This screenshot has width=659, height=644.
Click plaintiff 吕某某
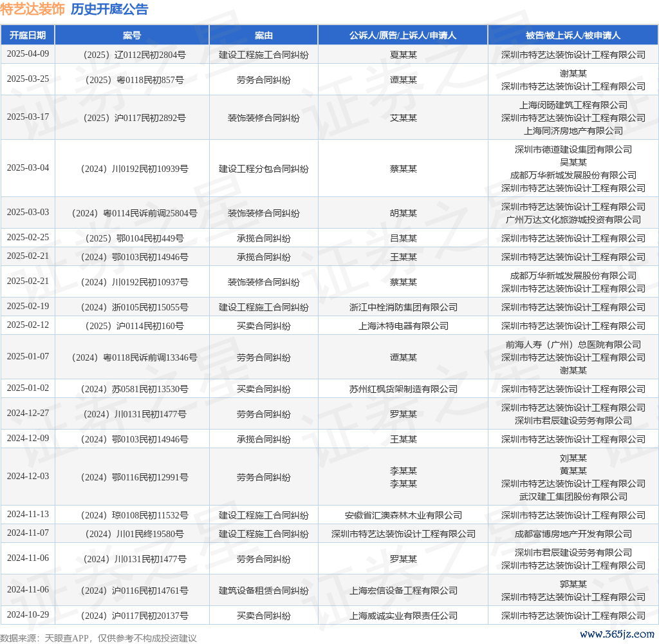(403, 238)
